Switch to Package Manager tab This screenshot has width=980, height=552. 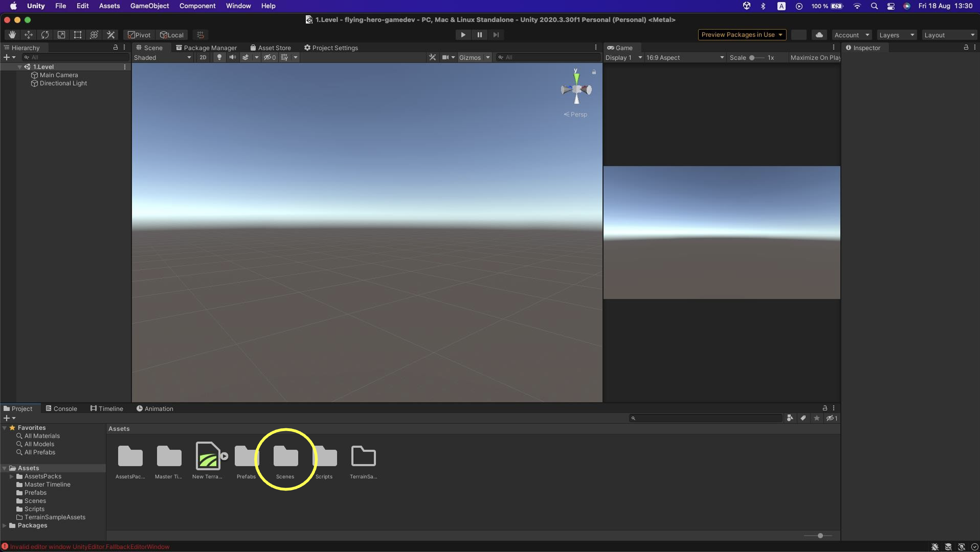[207, 47]
